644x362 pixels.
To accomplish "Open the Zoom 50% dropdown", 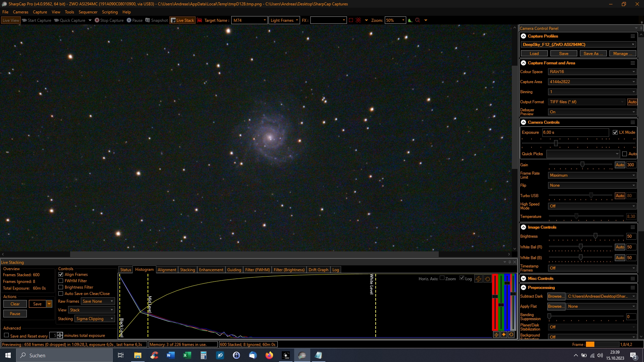I will tap(395, 20).
